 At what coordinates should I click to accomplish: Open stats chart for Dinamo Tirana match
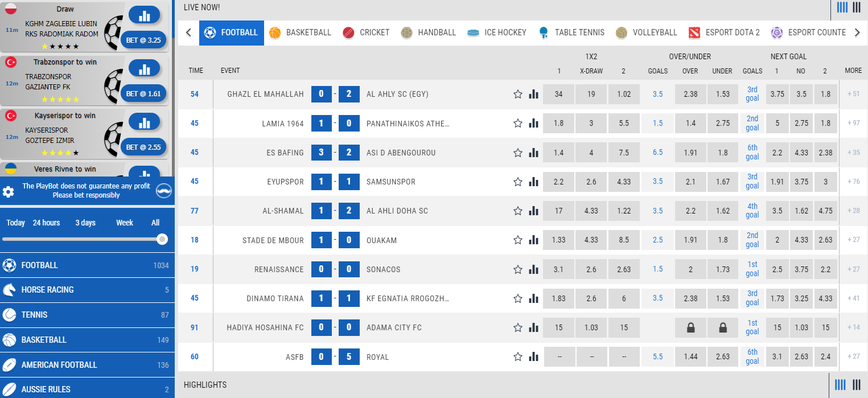click(x=534, y=298)
